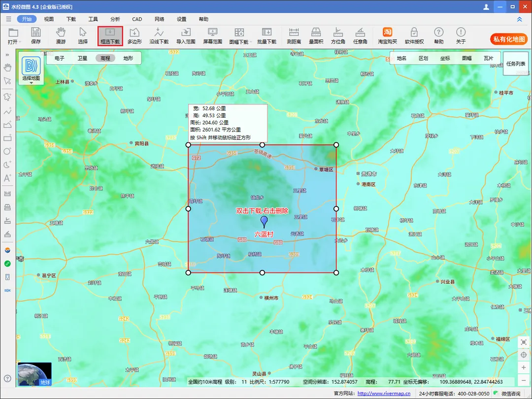Open the hamburger menu at top left
This screenshot has height=399, width=532.
(x=8, y=19)
